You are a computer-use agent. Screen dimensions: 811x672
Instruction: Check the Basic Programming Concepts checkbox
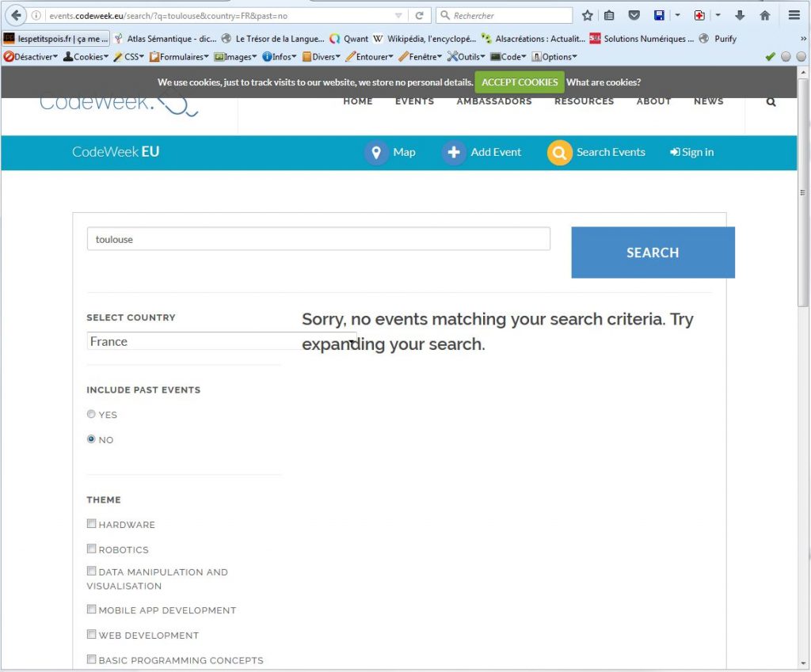pos(92,659)
